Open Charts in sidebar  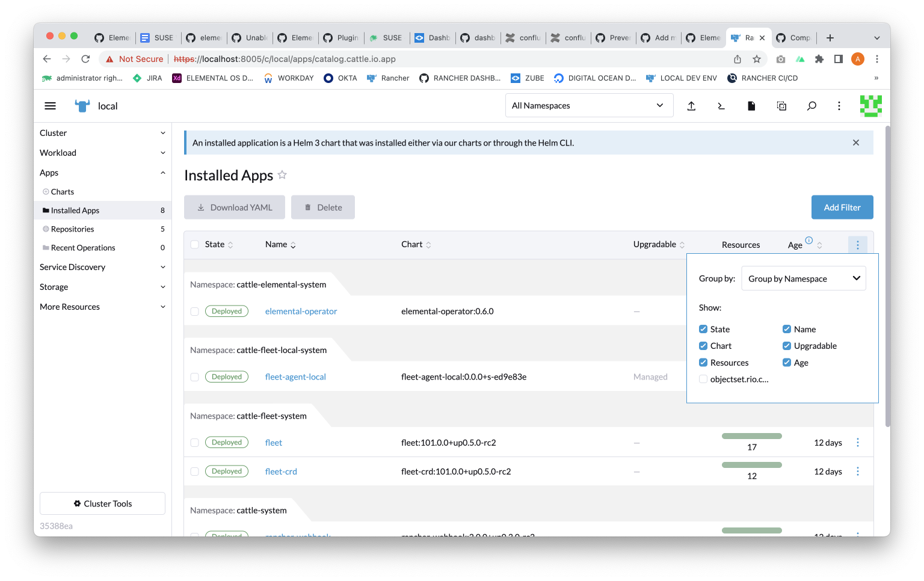pyautogui.click(x=102, y=192)
